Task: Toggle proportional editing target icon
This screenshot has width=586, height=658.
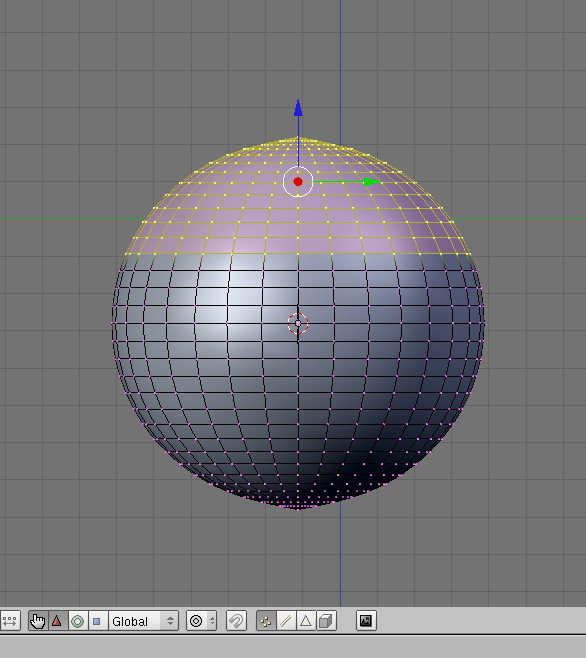Action: pyautogui.click(x=196, y=621)
